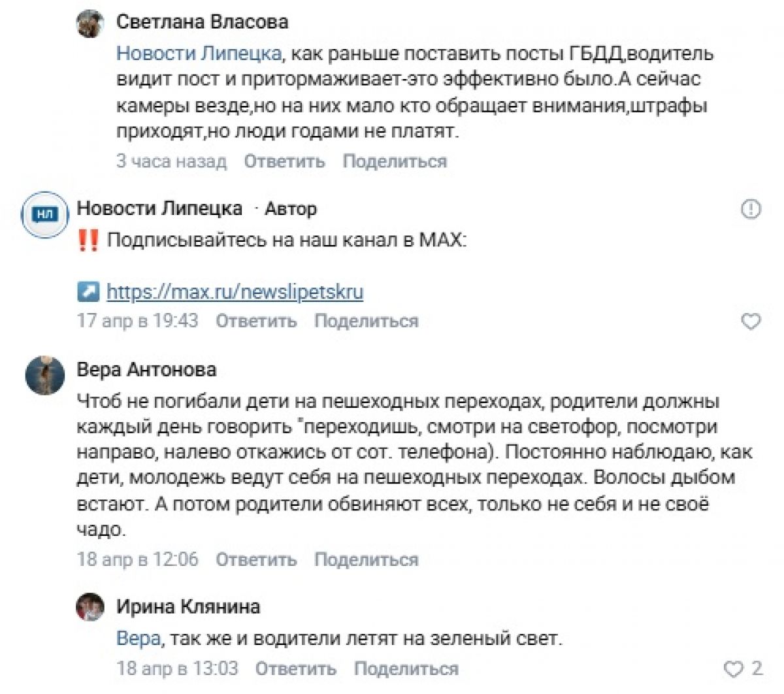This screenshot has height=694, width=784.
Task: Share Светлана Власова's comment
Action: [395, 161]
